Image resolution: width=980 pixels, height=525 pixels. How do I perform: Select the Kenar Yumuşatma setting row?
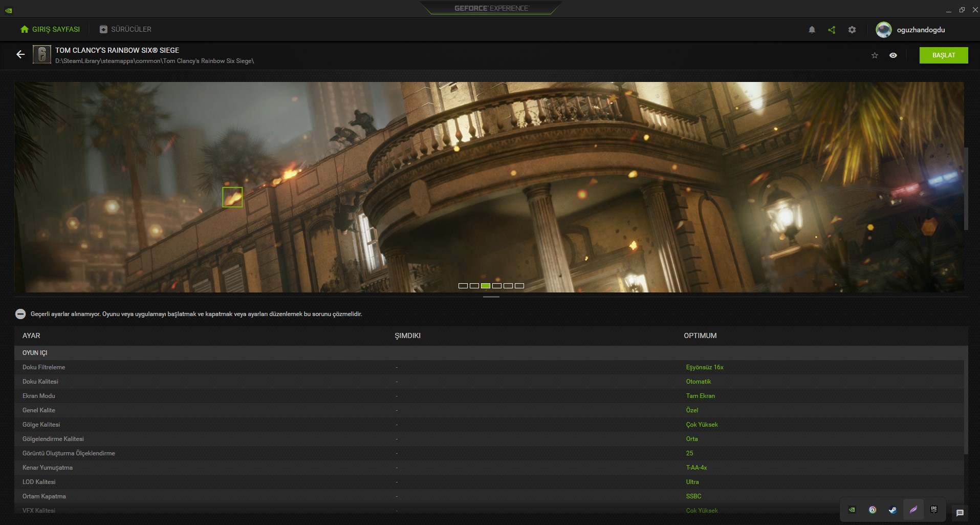point(489,468)
